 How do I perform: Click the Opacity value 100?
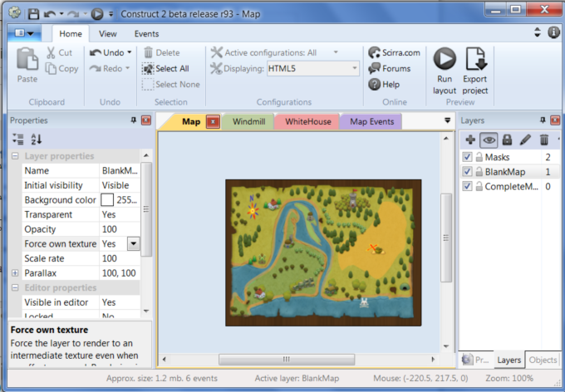pos(120,229)
